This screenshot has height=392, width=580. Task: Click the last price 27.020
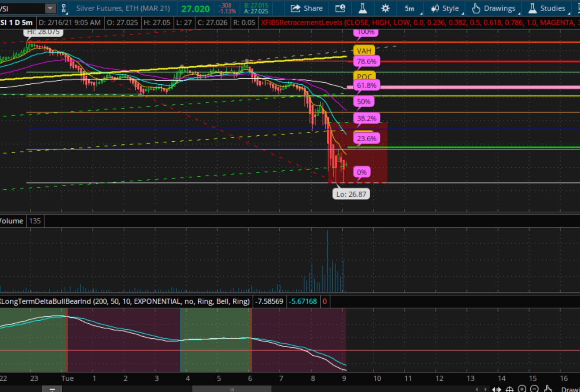[x=195, y=9]
